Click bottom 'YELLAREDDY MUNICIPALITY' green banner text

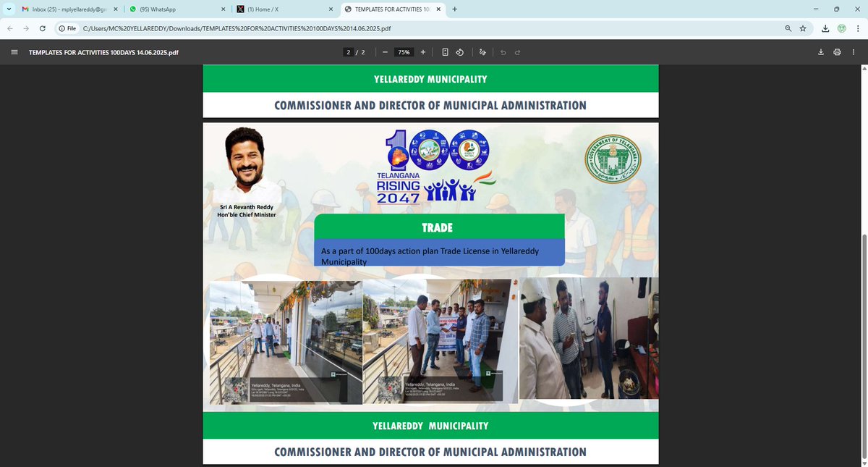(430, 426)
